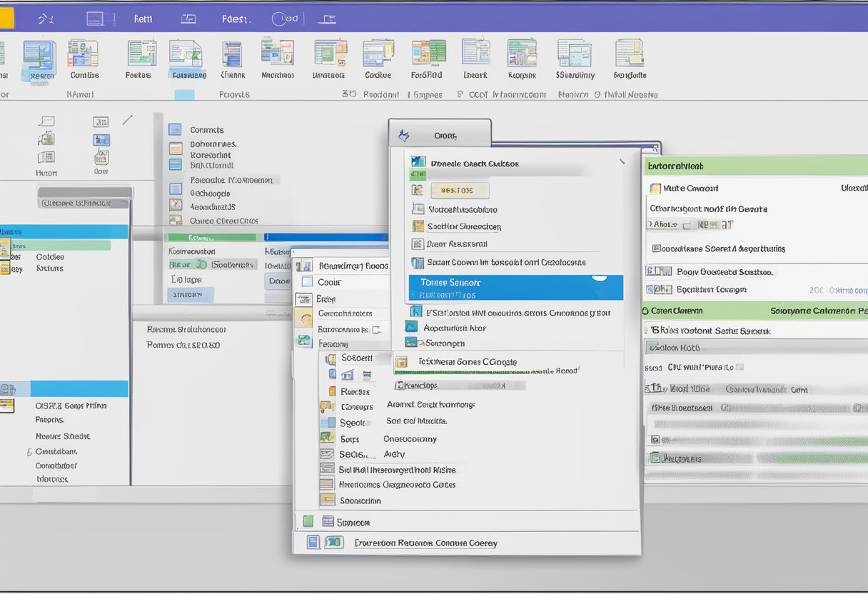Select the highlighted blue menu entry in the dropdown
The image size is (868, 594).
tap(514, 288)
